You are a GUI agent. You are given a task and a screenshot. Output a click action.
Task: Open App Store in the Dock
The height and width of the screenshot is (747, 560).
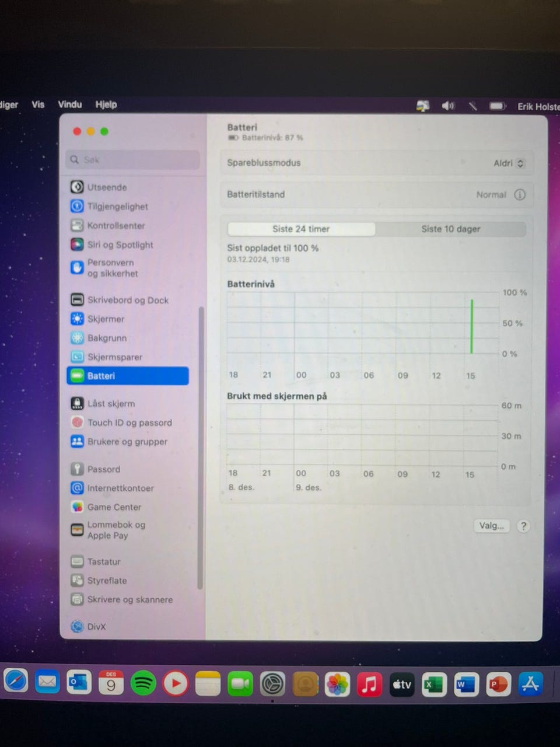pyautogui.click(x=530, y=683)
